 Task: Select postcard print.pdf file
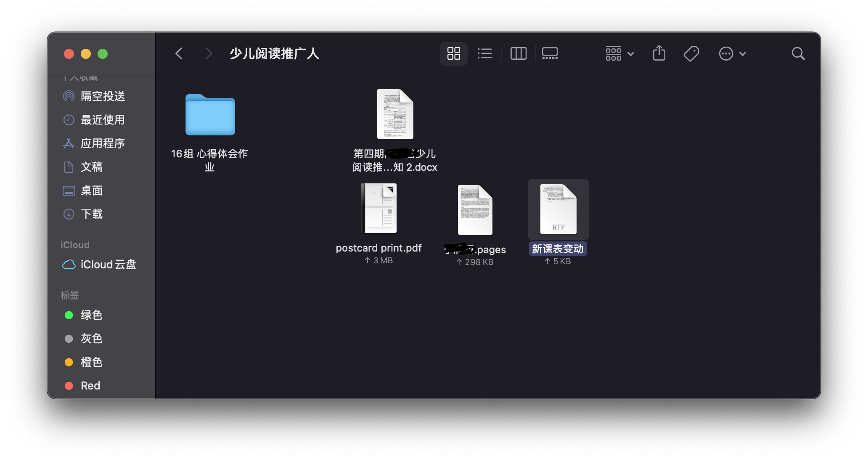pos(379,209)
